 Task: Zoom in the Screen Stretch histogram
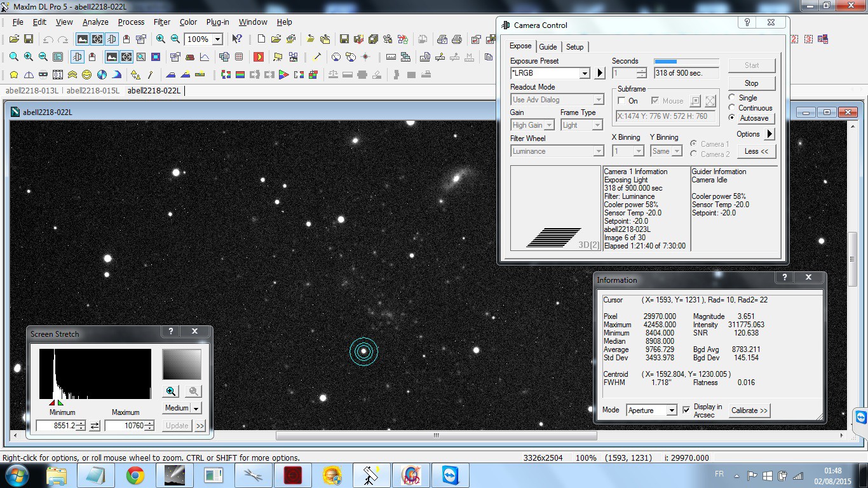(171, 391)
